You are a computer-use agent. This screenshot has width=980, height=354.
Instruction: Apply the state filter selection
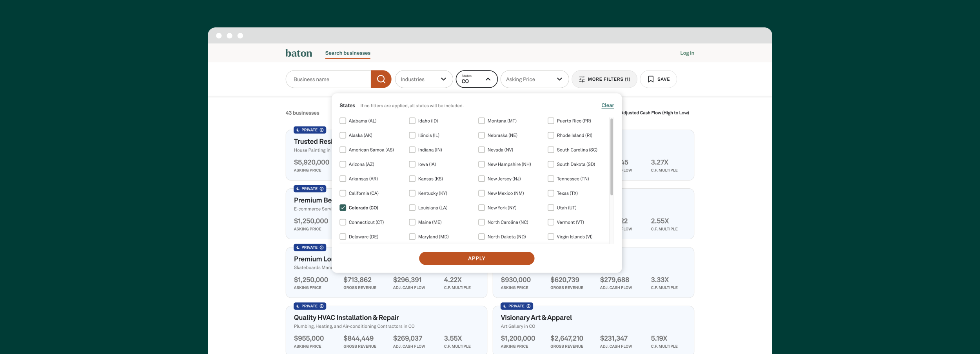477,258
